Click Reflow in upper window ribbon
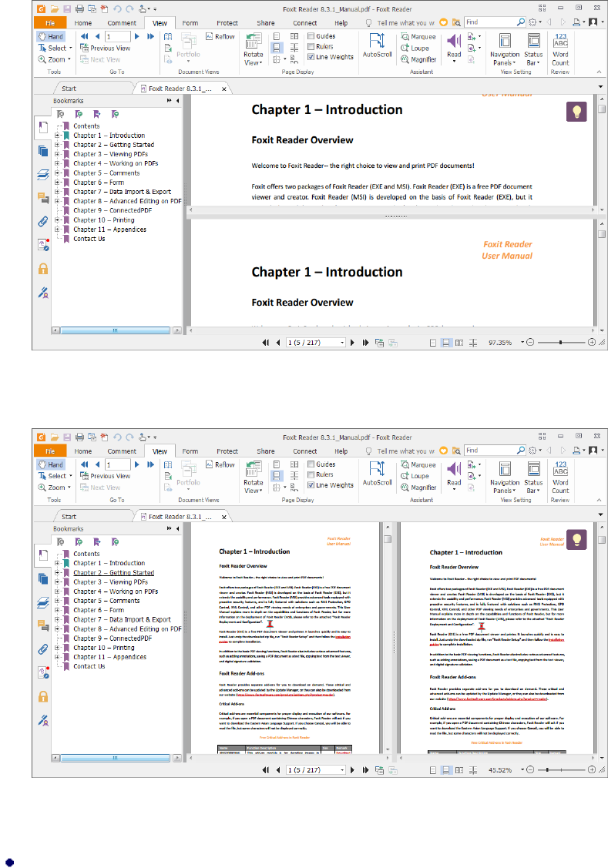The height and width of the screenshot is (868, 608). click(x=220, y=36)
